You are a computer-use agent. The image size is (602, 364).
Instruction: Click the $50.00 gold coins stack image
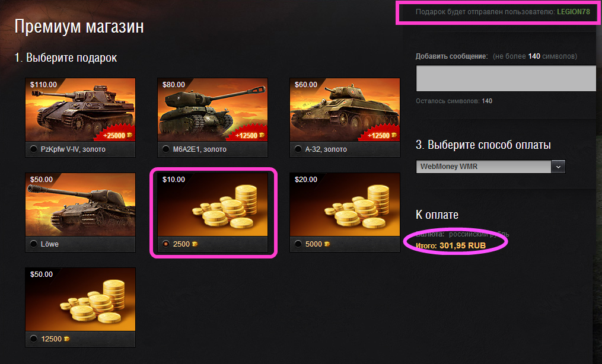tap(80, 299)
